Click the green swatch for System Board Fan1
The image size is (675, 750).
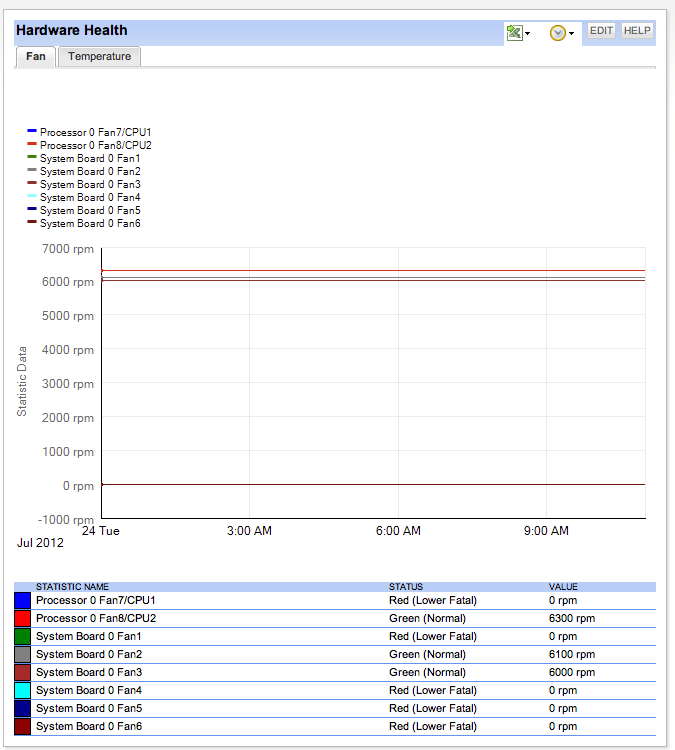22,637
